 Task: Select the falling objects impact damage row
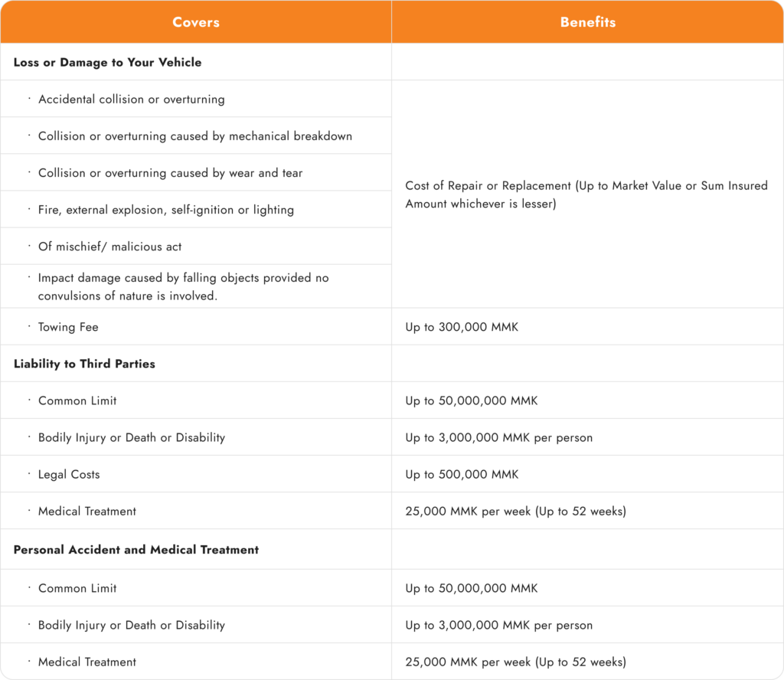(x=184, y=286)
